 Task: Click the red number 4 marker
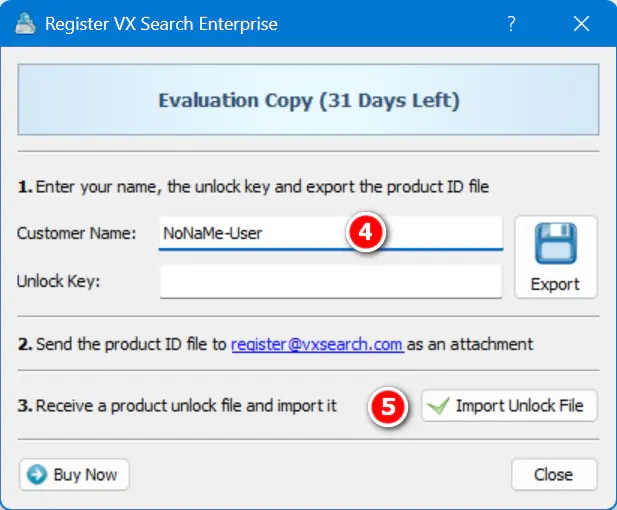tap(365, 232)
